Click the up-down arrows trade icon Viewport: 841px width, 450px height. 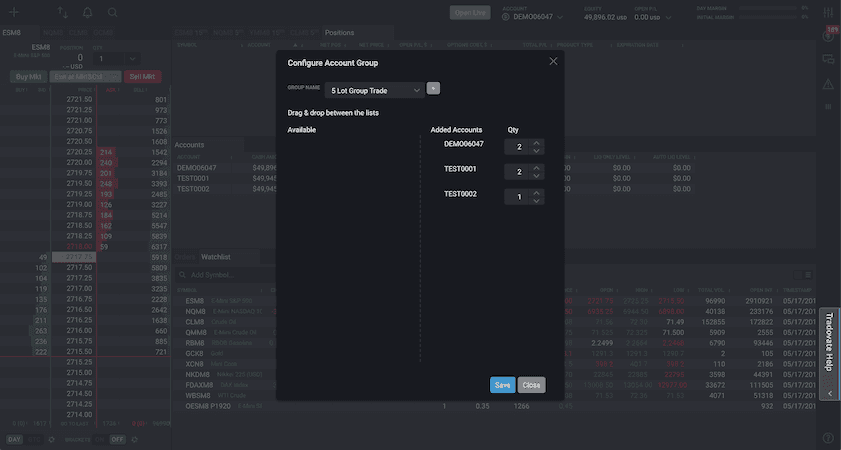coord(63,13)
